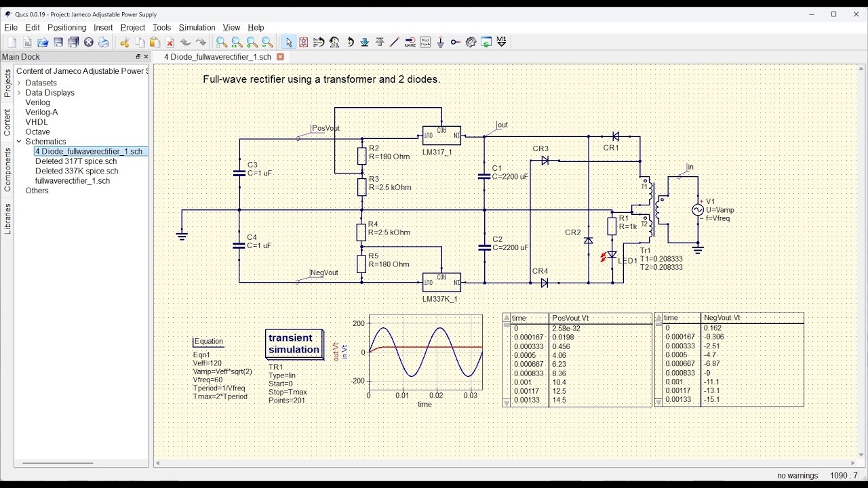Image resolution: width=868 pixels, height=488 pixels.
Task: Paste from clipboard
Action: [x=155, y=42]
